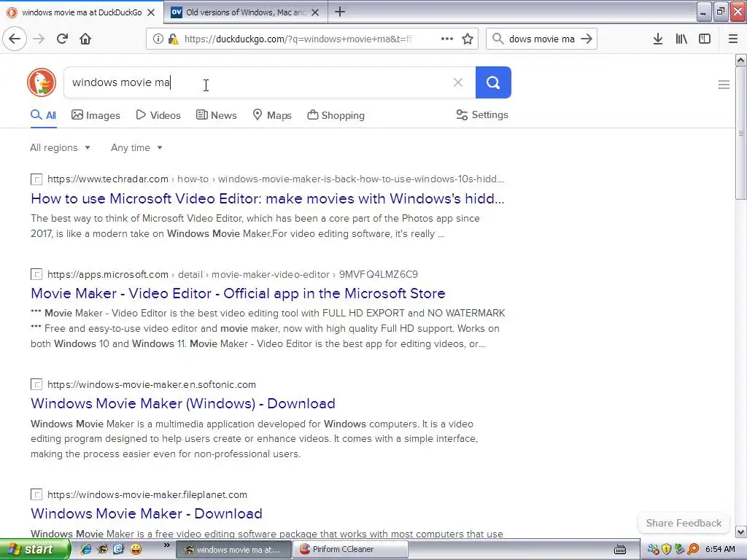Open DuckDuckGo side menu hamburger
The height and width of the screenshot is (560, 747).
[x=724, y=85]
